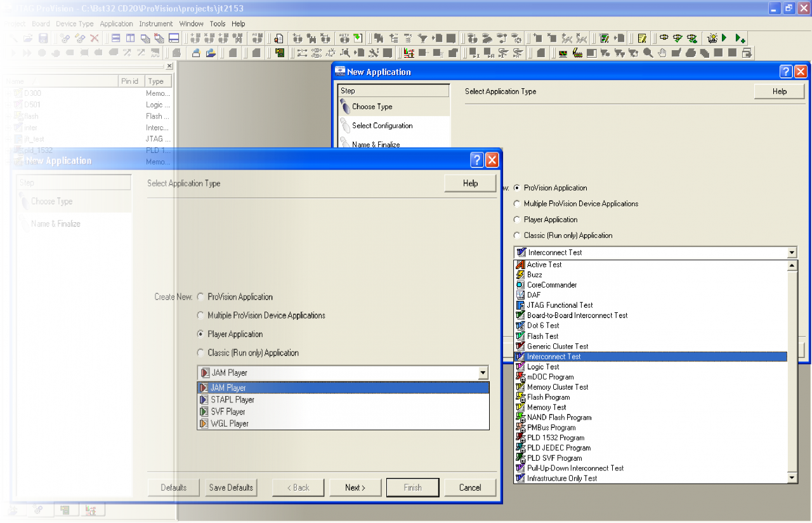Select highlighted JAM Player list entry
Viewport: 812px width, 523px height.
click(343, 388)
